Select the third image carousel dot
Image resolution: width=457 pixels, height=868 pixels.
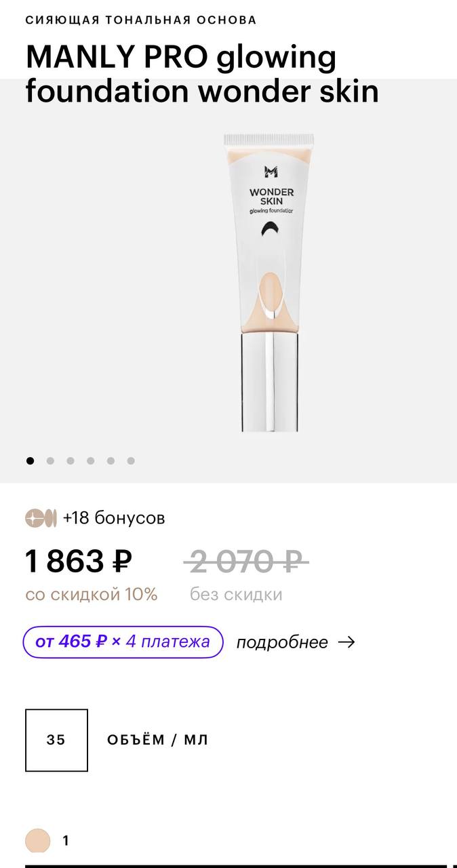click(71, 461)
